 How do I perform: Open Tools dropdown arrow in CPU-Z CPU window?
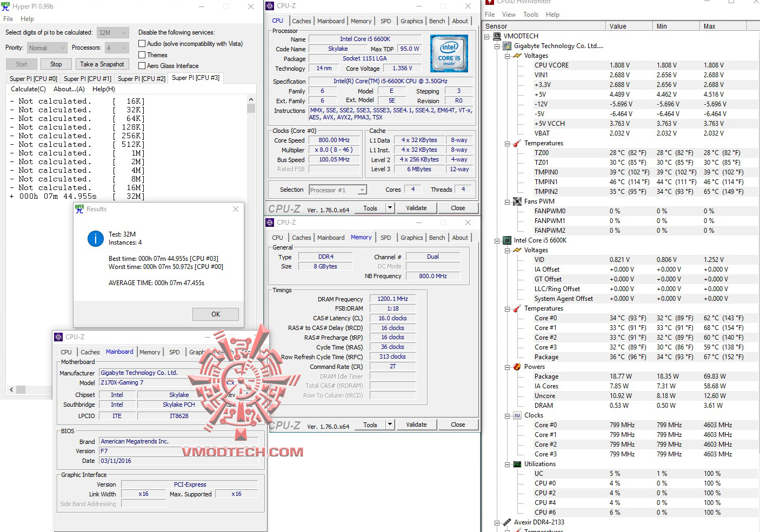point(390,208)
